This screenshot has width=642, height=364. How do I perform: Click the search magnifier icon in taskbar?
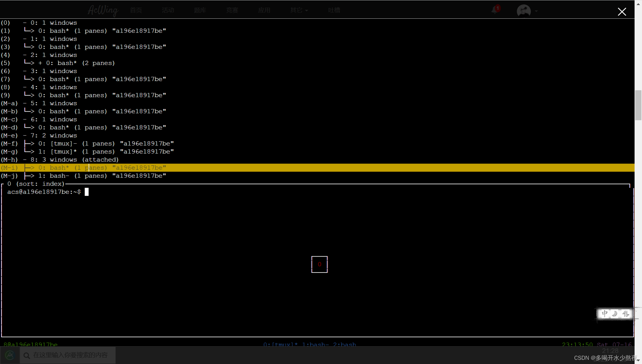pyautogui.click(x=27, y=355)
